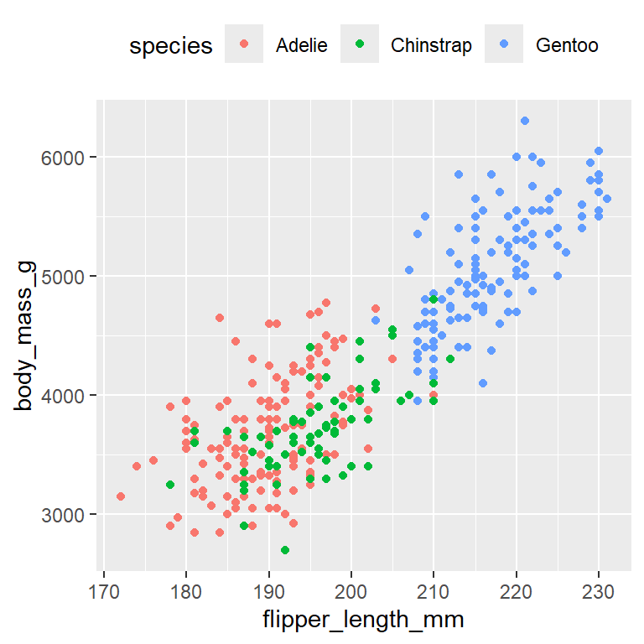Click the rightmost blue Gentoo data point
The height and width of the screenshot is (644, 644).
(607, 199)
